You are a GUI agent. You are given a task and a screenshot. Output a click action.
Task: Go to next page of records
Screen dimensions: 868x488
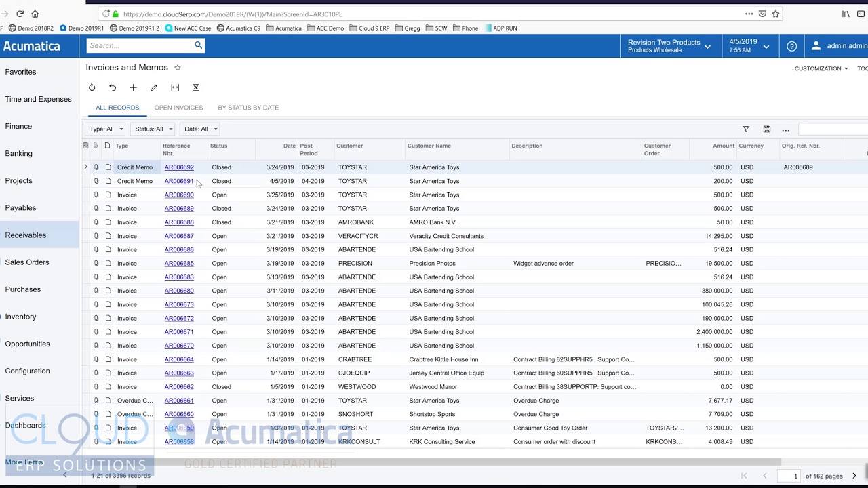[854, 476]
